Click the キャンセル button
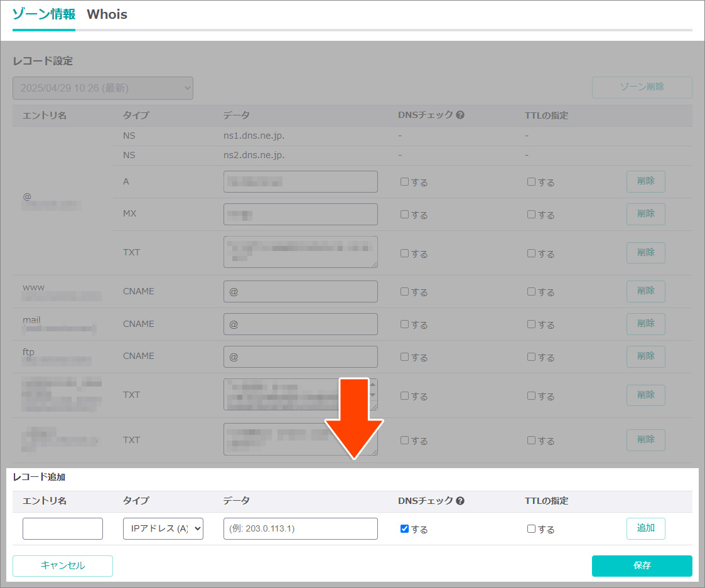The width and height of the screenshot is (705, 588). [x=63, y=565]
